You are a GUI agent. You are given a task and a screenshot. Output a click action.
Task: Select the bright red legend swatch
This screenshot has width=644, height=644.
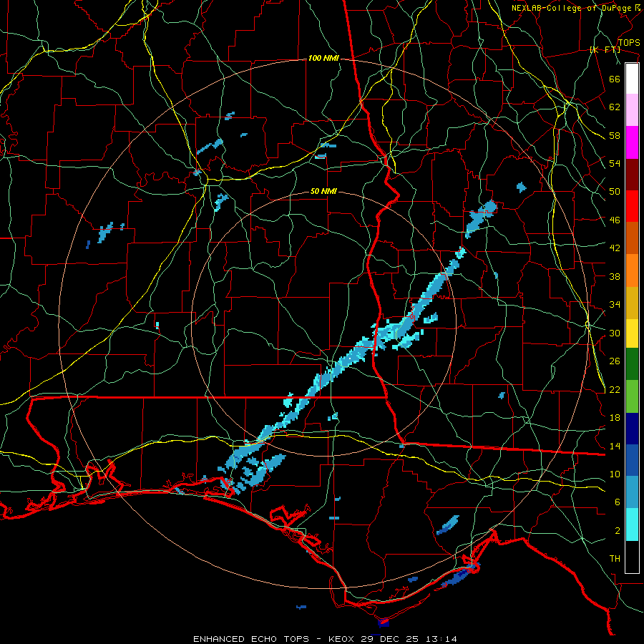coord(632,206)
